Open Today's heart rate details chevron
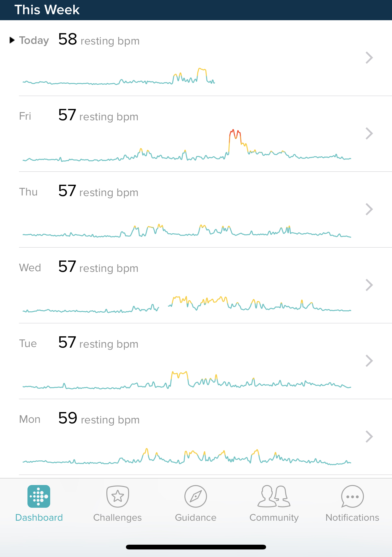Screen dimensions: 392x557 point(369,58)
